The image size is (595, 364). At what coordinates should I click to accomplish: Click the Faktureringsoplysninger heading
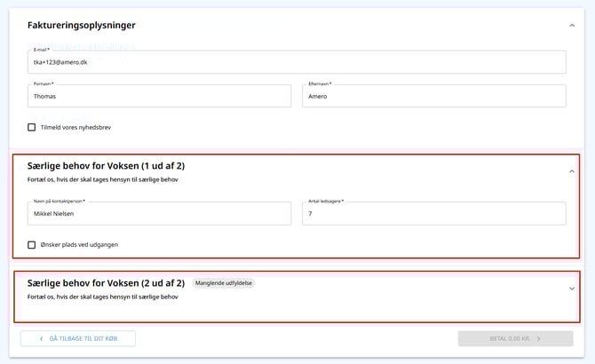[82, 26]
